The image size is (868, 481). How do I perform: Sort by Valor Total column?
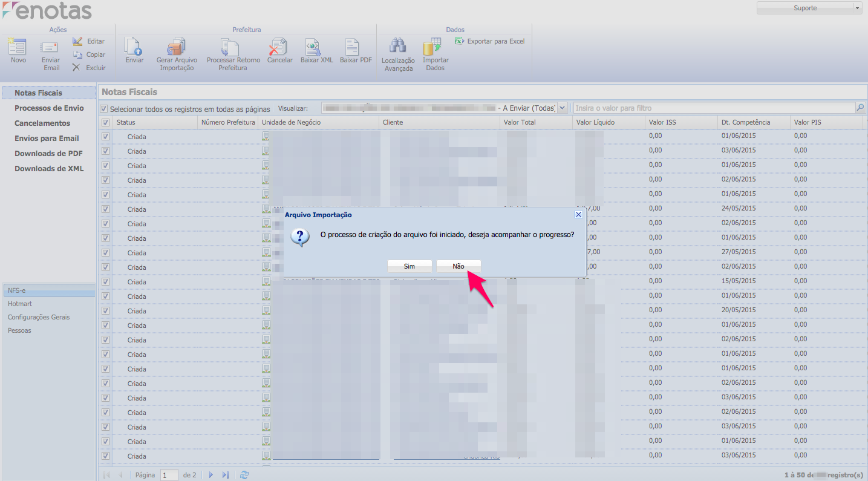pyautogui.click(x=537, y=122)
